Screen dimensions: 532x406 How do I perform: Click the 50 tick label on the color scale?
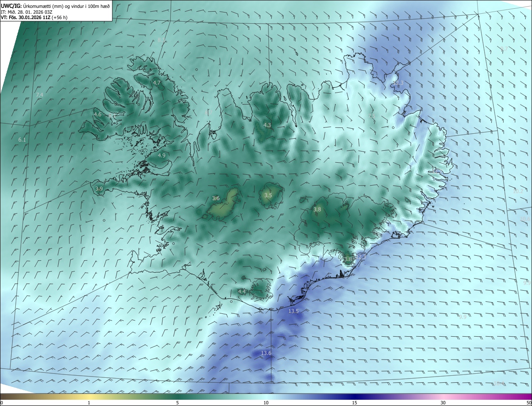529,403
